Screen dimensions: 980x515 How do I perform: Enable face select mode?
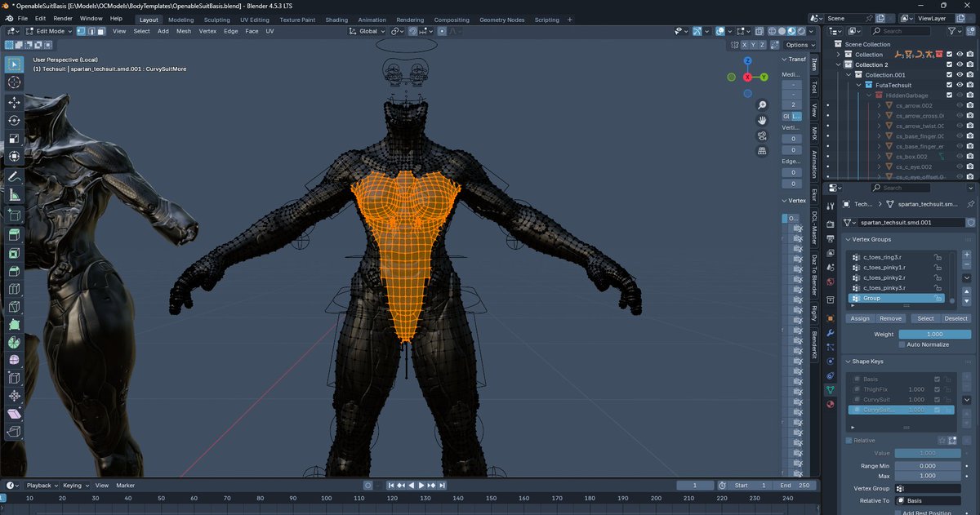(x=101, y=31)
